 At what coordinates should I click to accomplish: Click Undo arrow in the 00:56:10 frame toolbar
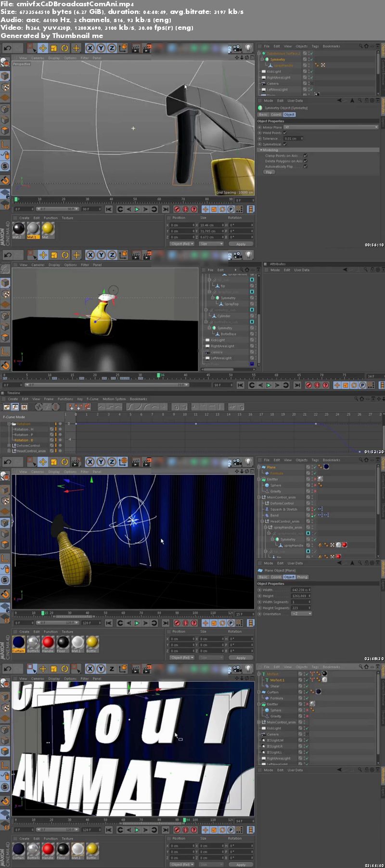(x=7, y=48)
